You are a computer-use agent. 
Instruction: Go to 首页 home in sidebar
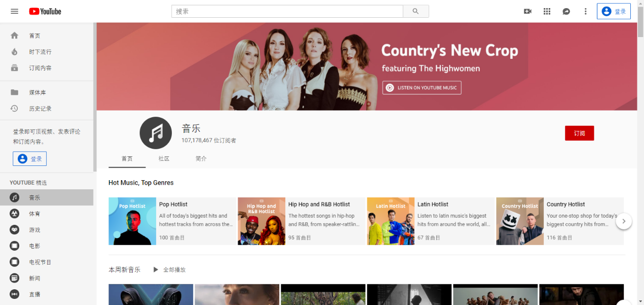coord(47,36)
